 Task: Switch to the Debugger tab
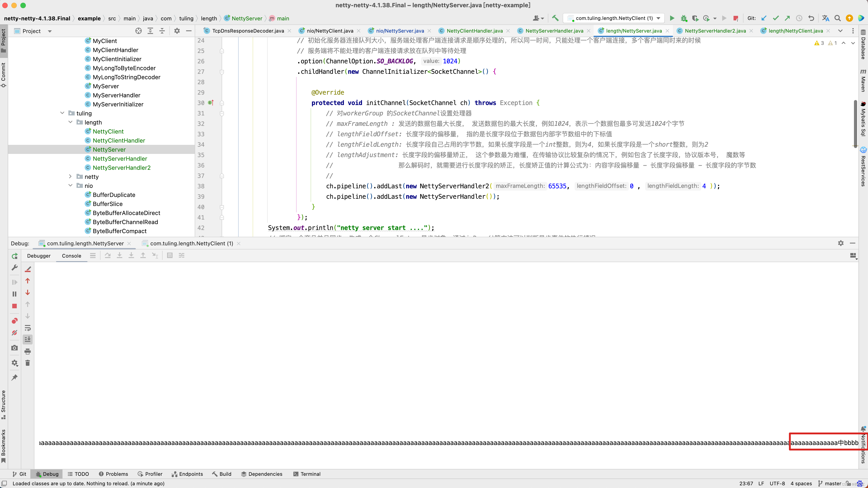(39, 256)
